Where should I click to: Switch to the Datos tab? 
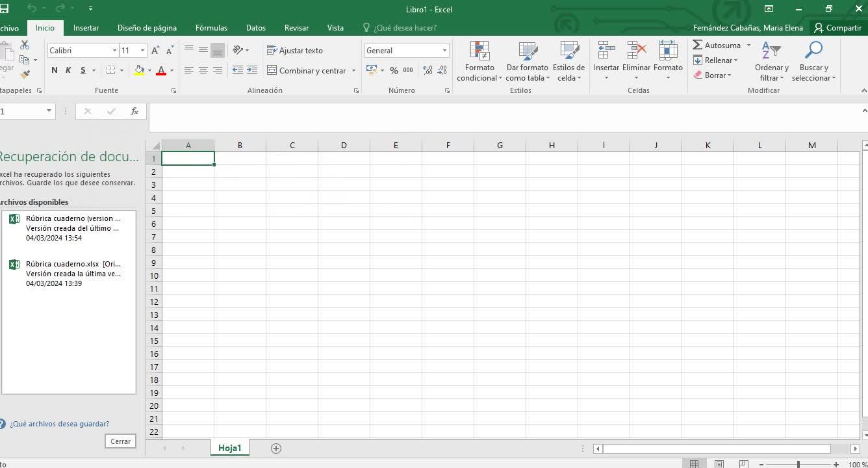256,28
